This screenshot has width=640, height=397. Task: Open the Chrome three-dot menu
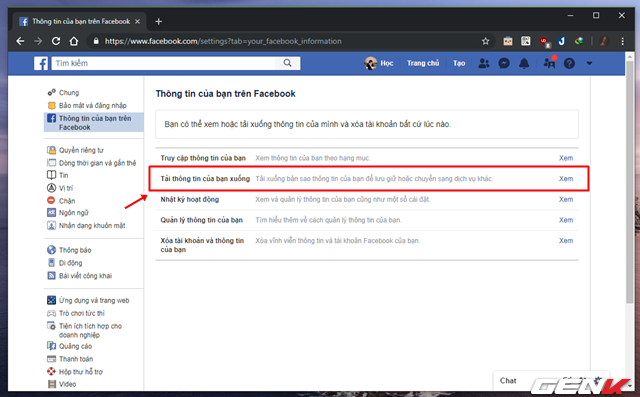tap(622, 41)
